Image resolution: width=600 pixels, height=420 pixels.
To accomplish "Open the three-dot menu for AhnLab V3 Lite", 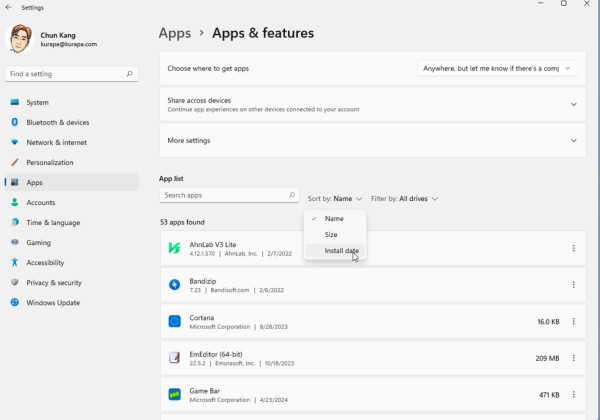I will click(573, 248).
